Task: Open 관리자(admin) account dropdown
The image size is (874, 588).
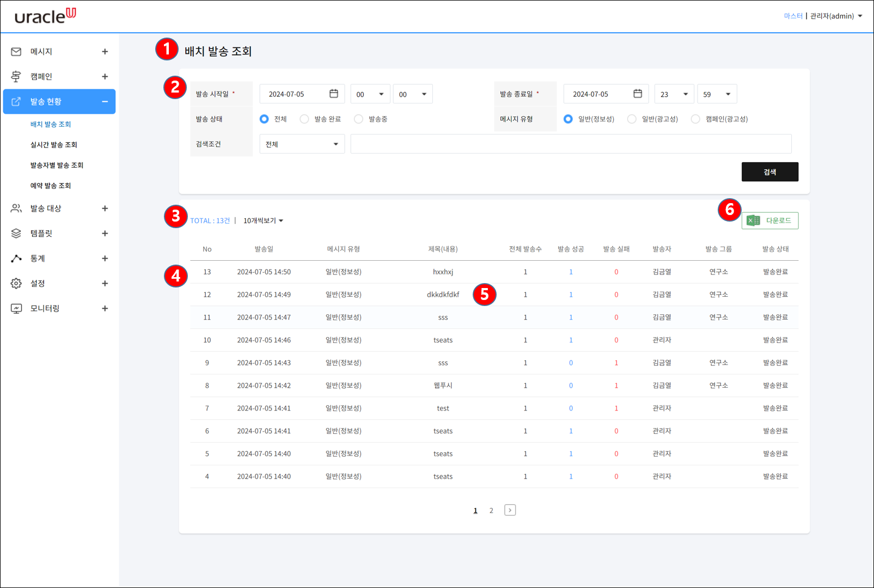Action: click(x=836, y=16)
